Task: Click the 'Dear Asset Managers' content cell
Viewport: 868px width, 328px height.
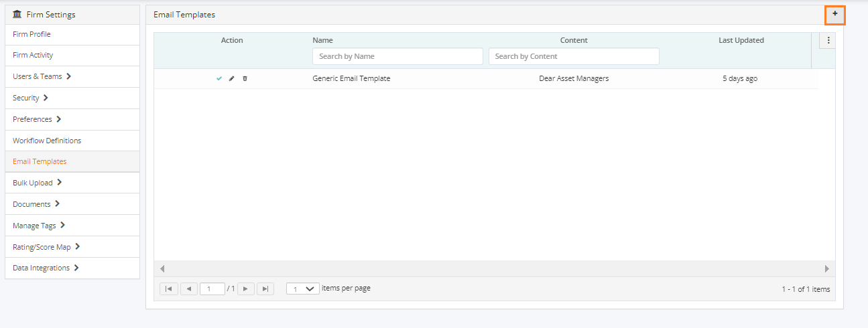Action: point(574,78)
